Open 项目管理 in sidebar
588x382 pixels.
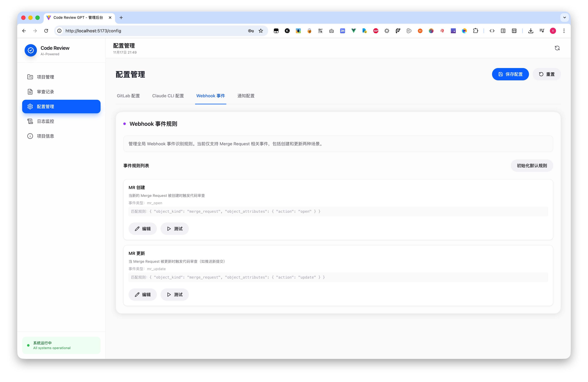coord(46,77)
